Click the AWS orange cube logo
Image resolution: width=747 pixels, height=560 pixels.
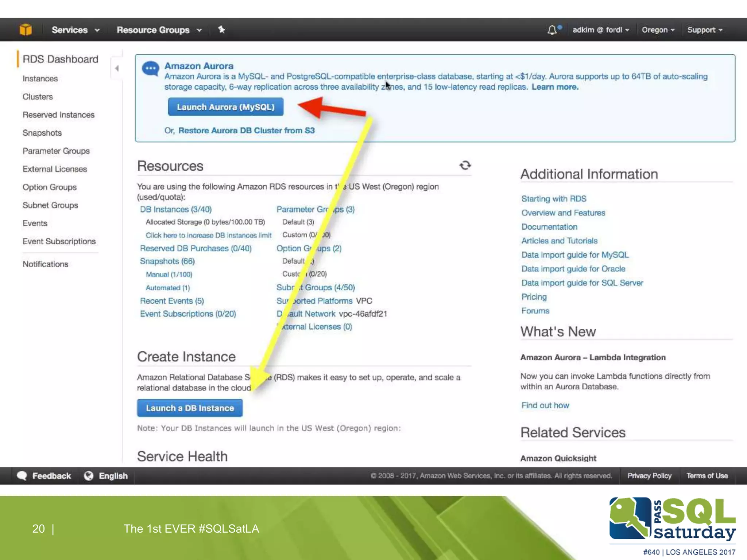click(x=26, y=30)
